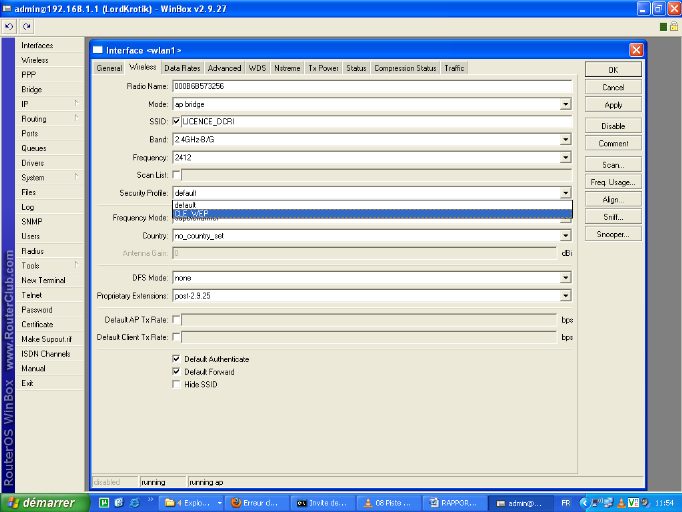The image size is (682, 512).
Task: Click the OK button
Action: coord(613,70)
